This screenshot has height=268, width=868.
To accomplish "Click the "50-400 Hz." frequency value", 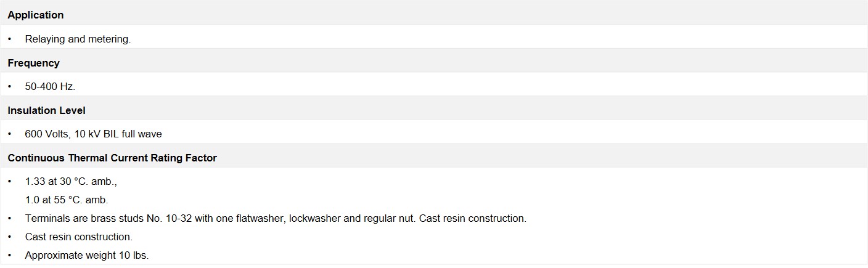I will (x=50, y=86).
